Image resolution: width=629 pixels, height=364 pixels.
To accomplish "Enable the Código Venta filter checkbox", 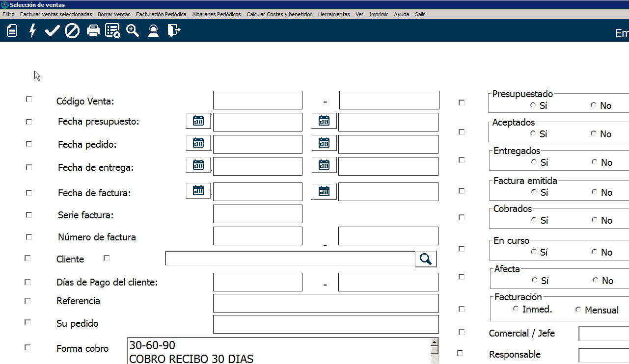I will pyautogui.click(x=29, y=99).
